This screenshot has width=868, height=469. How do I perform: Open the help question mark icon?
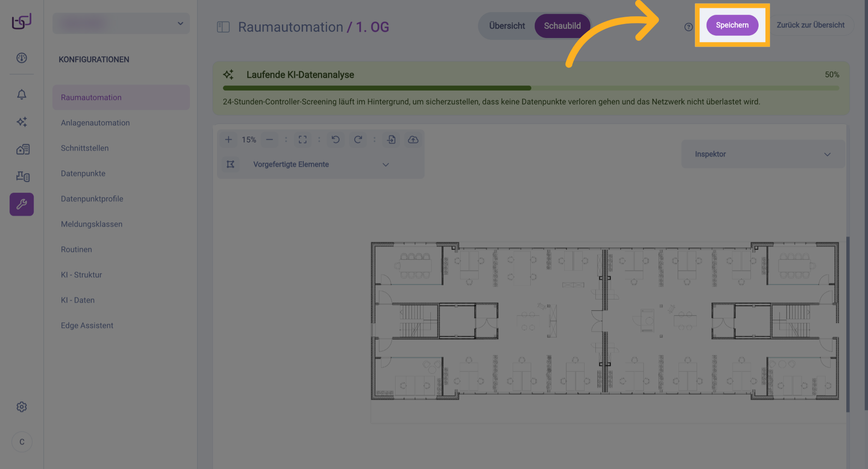point(688,27)
